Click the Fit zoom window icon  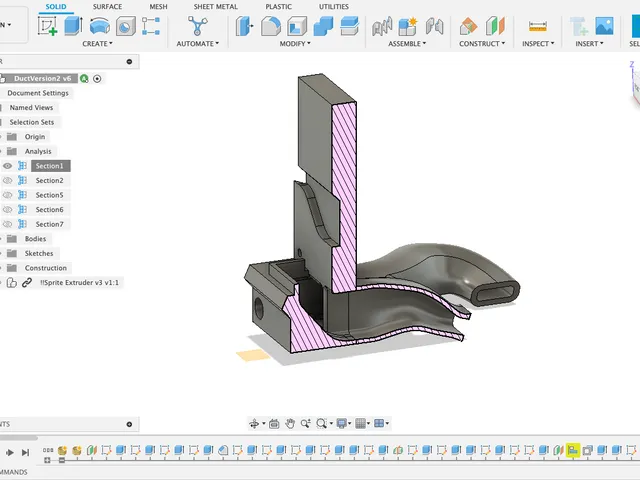321,424
